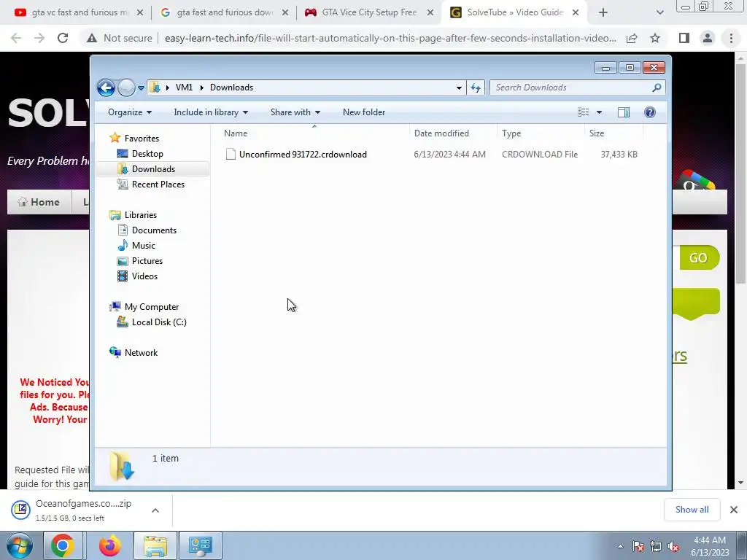
Task: Open the Pictures library
Action: 147,261
